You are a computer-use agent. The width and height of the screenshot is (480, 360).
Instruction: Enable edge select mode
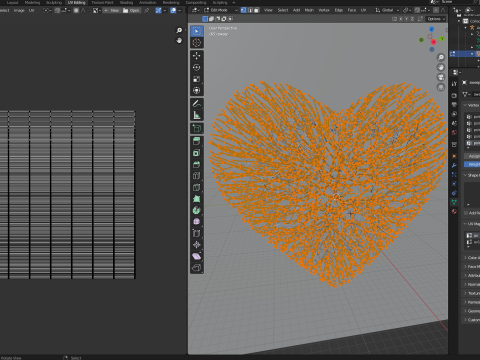(250, 10)
